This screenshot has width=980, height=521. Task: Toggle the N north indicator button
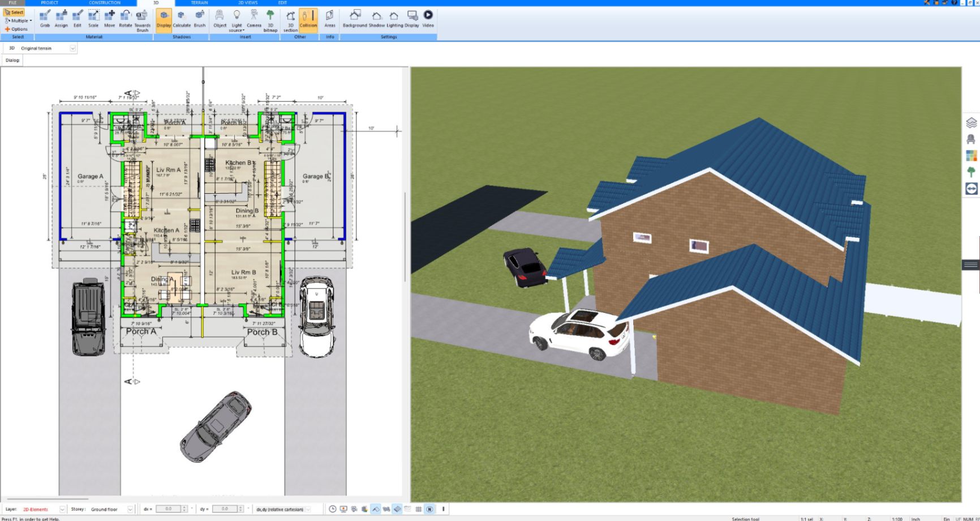coord(429,509)
